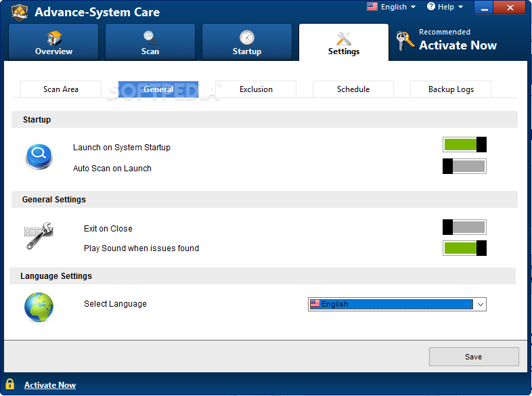Open the Help dropdown menu

[445, 7]
